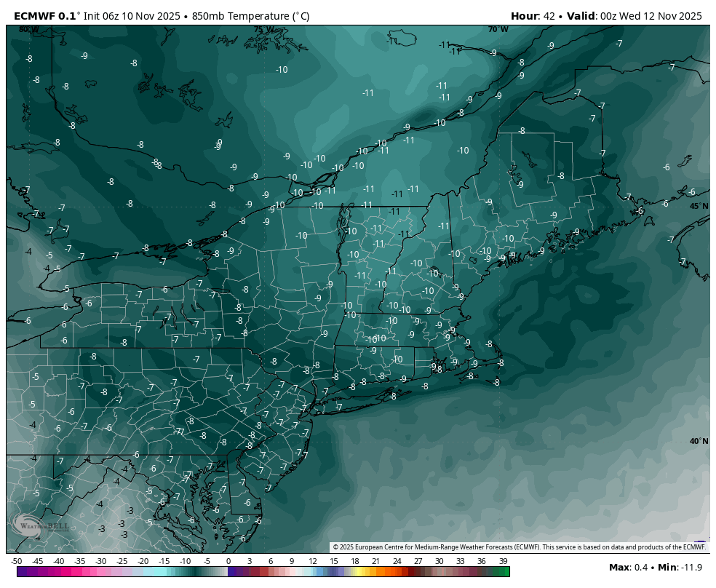
Task: Click the 80°W longitude label
Action: (x=29, y=30)
